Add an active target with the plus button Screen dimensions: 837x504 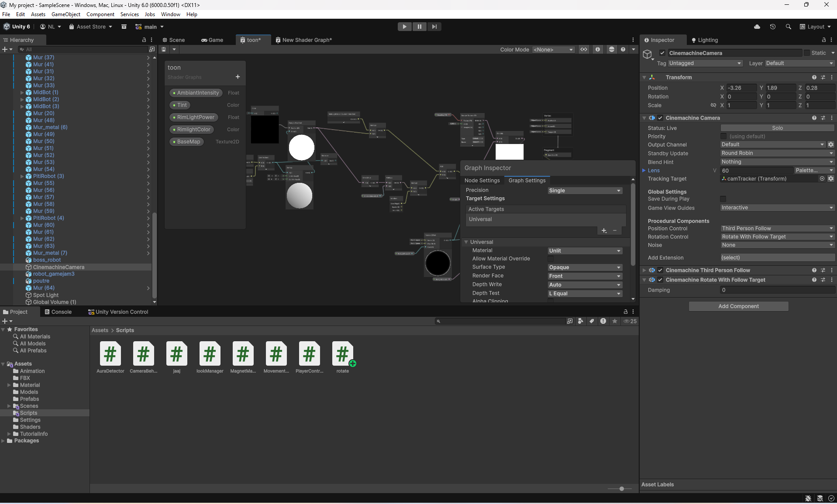point(604,230)
